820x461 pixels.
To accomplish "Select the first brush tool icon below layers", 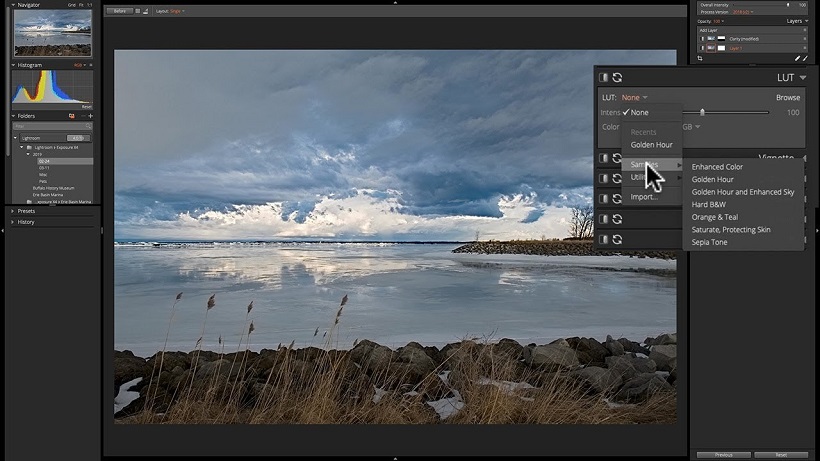I will 798,59.
